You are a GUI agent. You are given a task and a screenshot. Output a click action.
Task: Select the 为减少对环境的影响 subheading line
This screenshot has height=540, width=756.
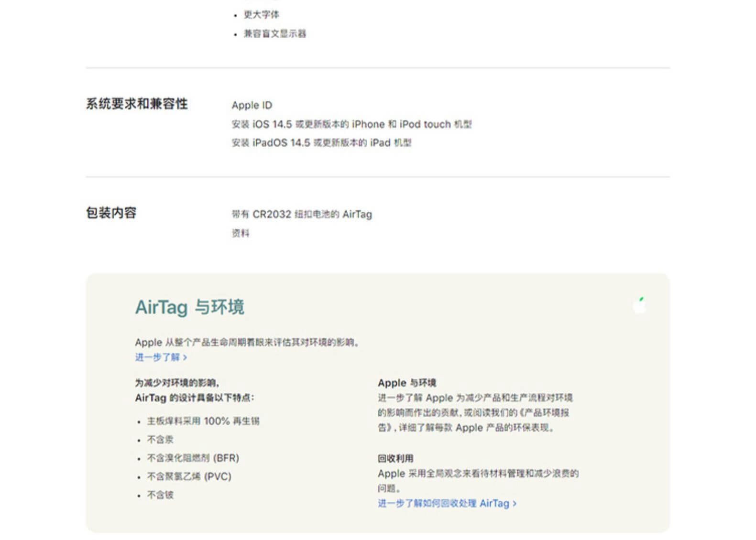click(x=177, y=383)
